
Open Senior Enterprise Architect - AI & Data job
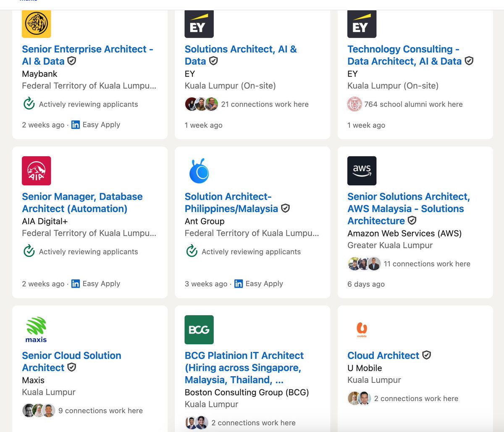tap(87, 55)
